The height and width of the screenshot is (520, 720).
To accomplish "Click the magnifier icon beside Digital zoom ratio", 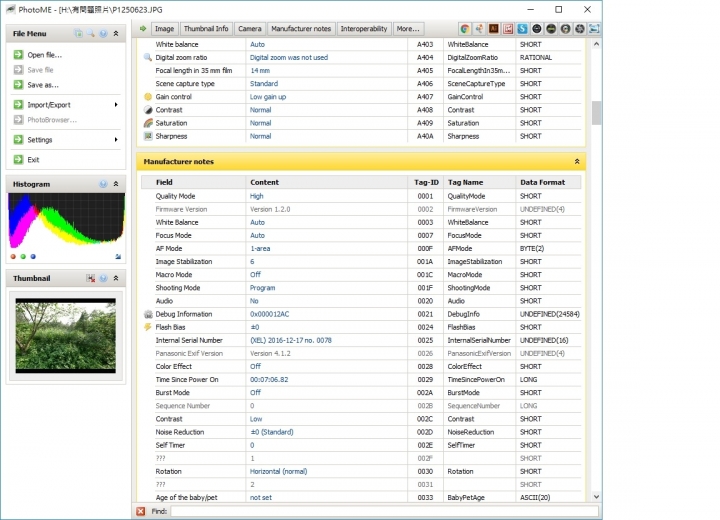I will click(x=148, y=57).
